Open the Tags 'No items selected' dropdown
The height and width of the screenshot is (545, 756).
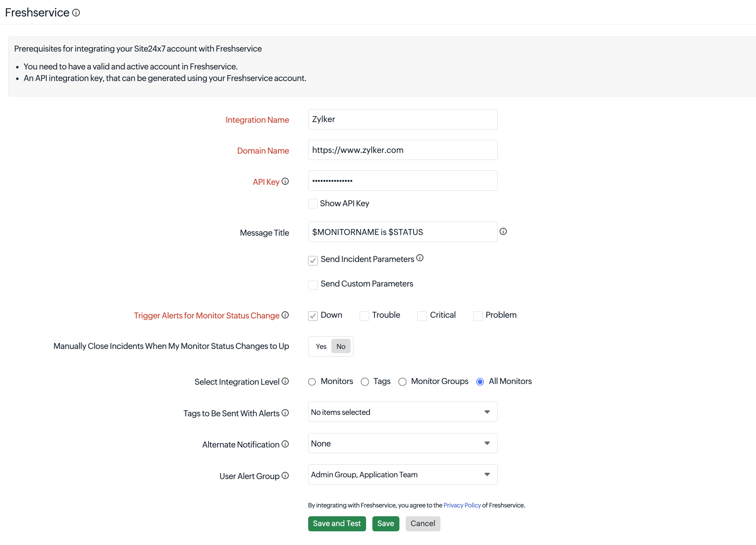click(x=403, y=412)
